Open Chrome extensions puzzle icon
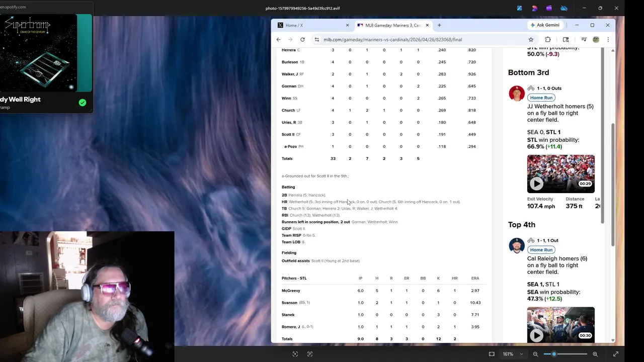 (x=548, y=39)
